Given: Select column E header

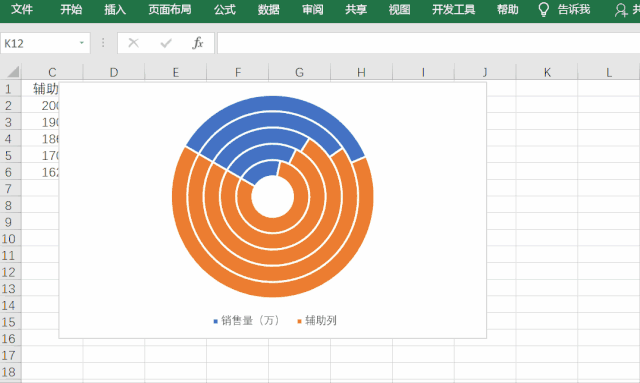Looking at the screenshot, I should pos(176,72).
